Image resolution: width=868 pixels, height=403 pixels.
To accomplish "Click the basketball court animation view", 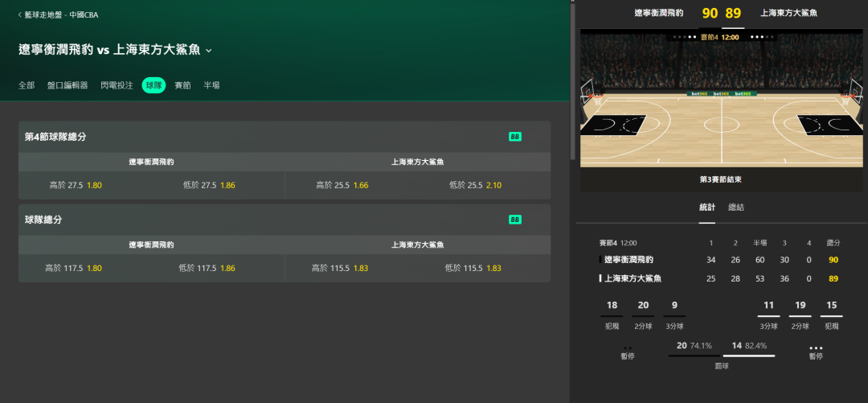I will coord(722,98).
